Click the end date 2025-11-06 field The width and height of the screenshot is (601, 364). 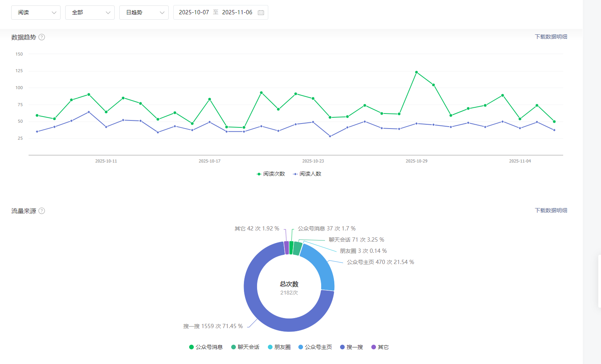pyautogui.click(x=237, y=12)
